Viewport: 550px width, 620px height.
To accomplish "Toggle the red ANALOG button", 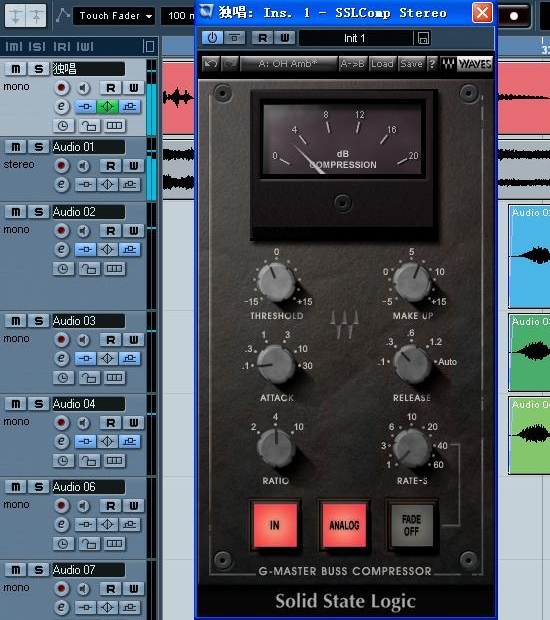I will coord(344,525).
